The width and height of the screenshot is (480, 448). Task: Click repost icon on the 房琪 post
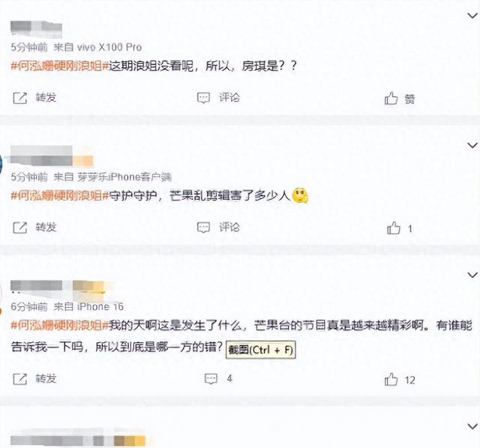click(x=20, y=98)
